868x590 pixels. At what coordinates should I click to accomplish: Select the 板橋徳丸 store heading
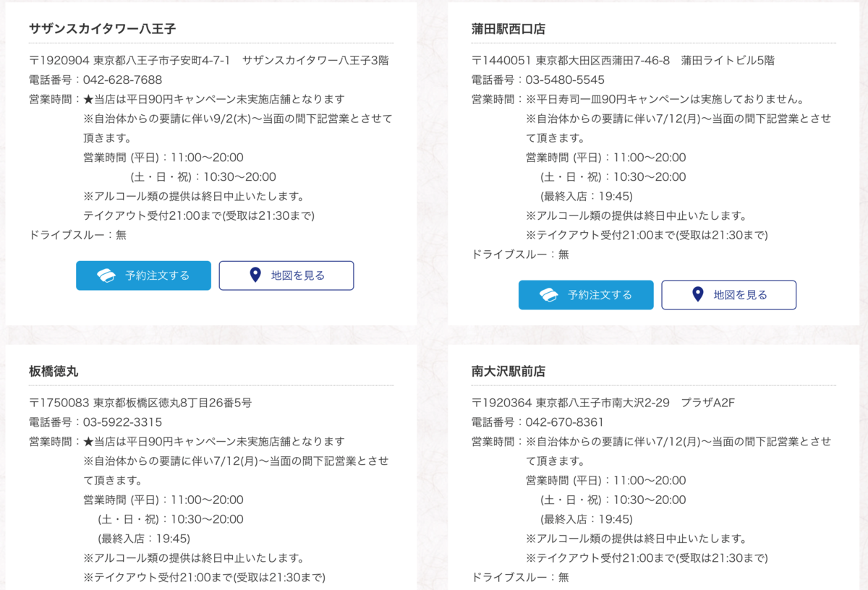coord(54,371)
